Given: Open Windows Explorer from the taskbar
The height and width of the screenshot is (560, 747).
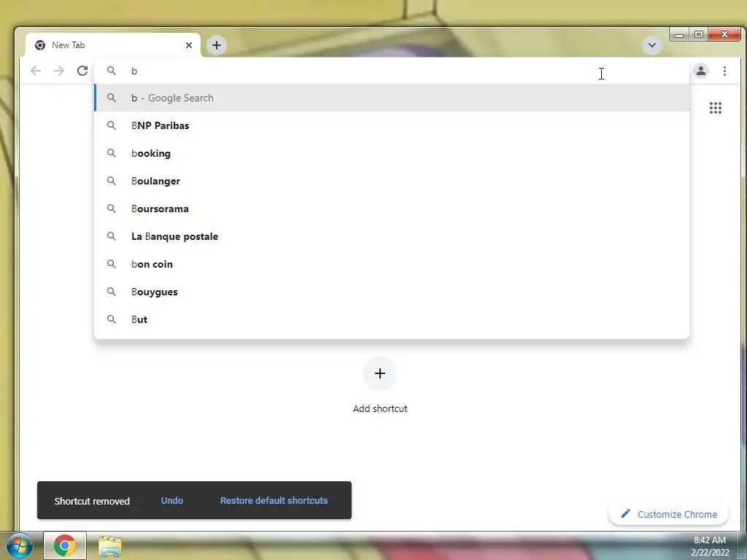Looking at the screenshot, I should tap(110, 546).
